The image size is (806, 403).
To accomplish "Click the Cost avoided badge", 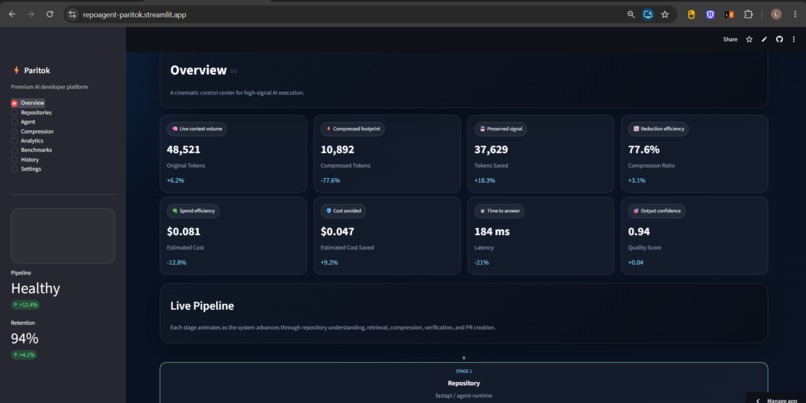I will [343, 211].
